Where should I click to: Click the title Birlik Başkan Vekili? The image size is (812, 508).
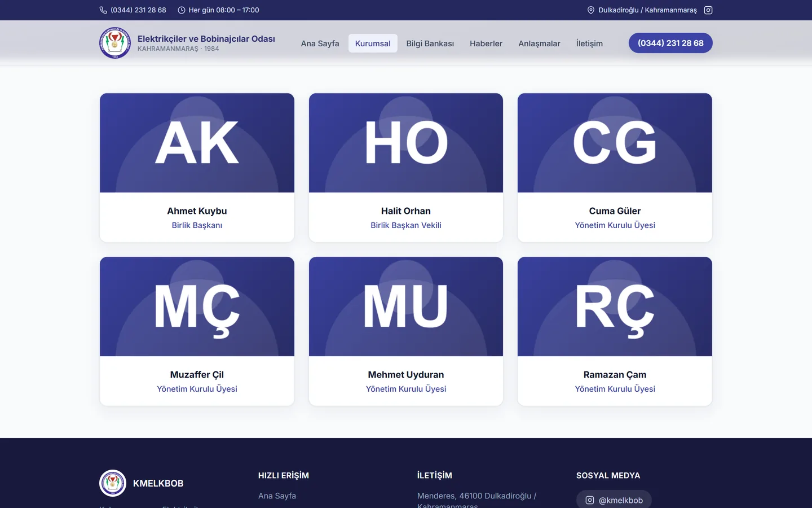pos(406,225)
